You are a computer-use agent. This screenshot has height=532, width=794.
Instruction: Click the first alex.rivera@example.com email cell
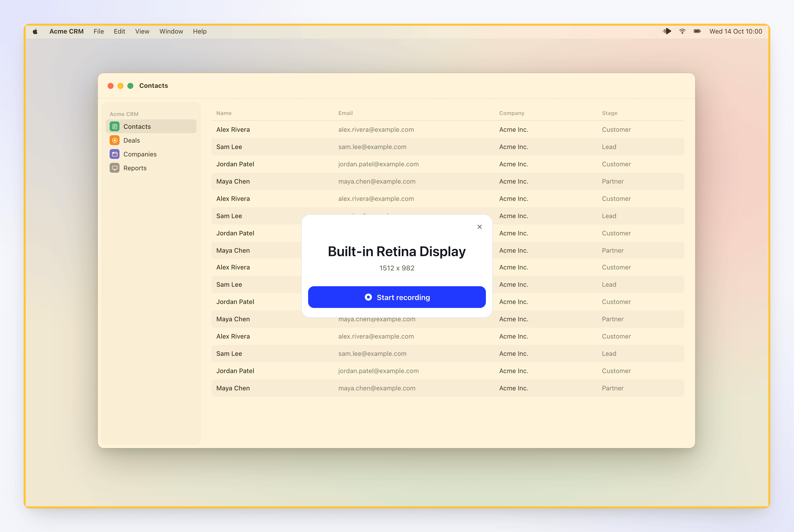pyautogui.click(x=376, y=130)
